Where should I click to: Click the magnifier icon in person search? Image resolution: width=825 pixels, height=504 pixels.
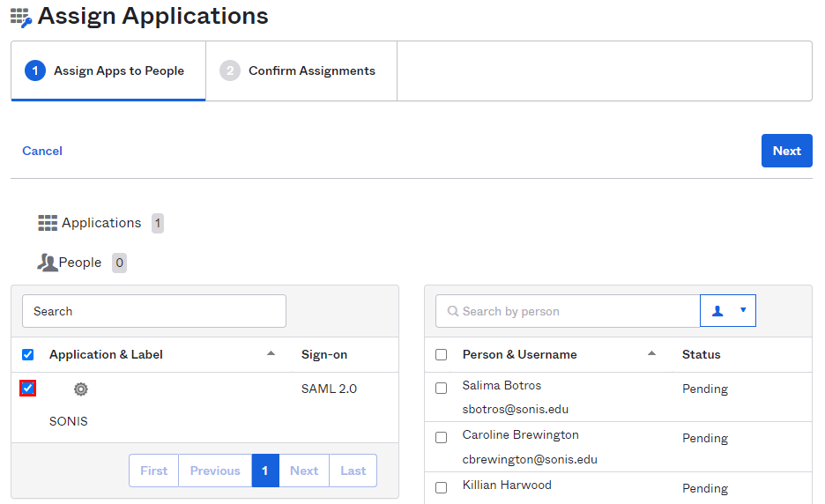pos(453,311)
